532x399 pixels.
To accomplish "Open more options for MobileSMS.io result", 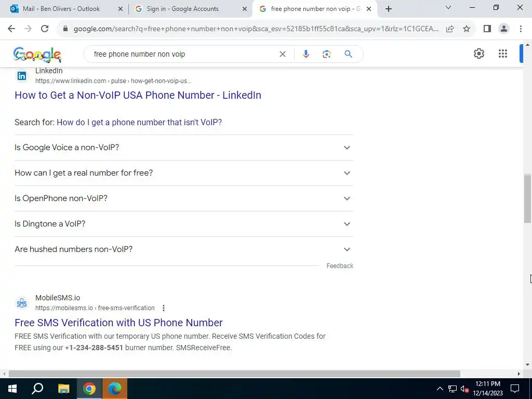I will click(164, 308).
